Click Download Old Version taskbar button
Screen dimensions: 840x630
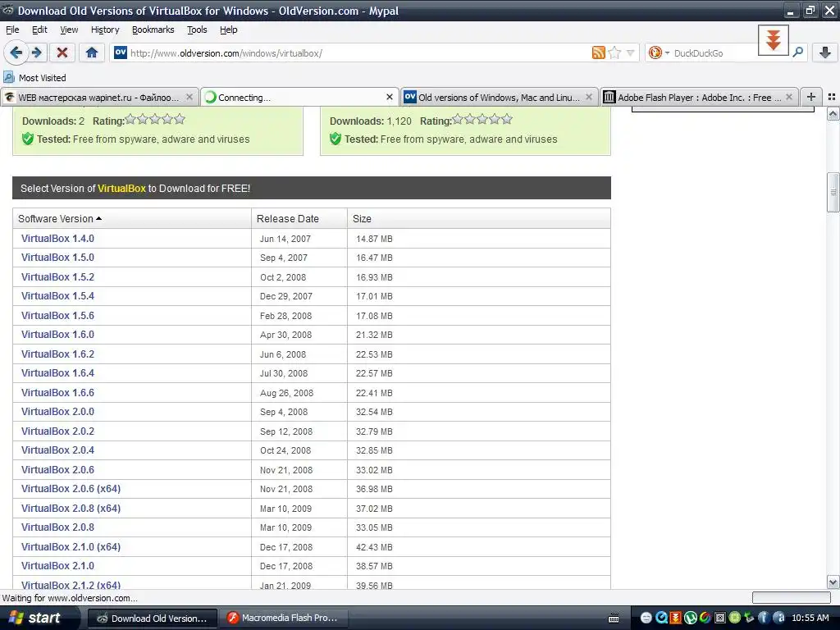[x=152, y=618]
